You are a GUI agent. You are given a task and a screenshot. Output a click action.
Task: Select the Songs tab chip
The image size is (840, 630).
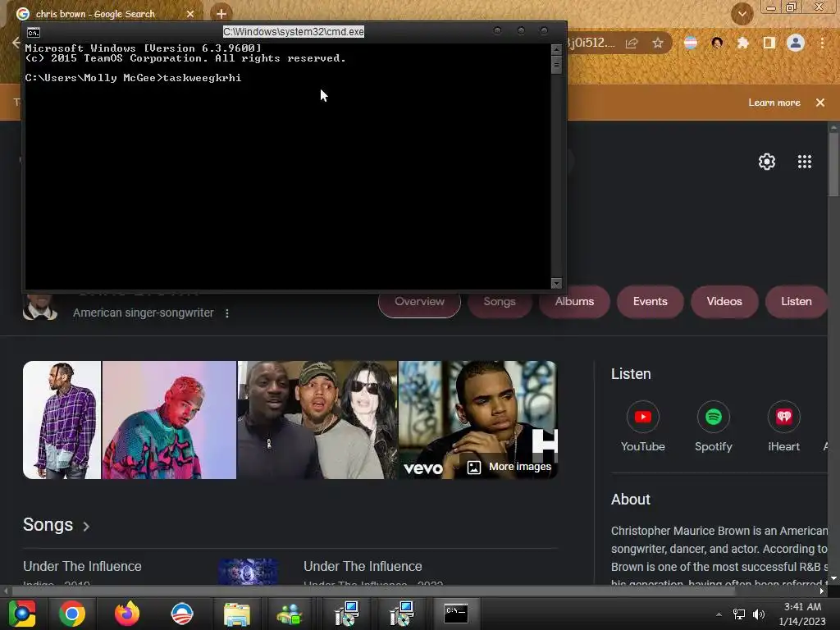pos(500,302)
